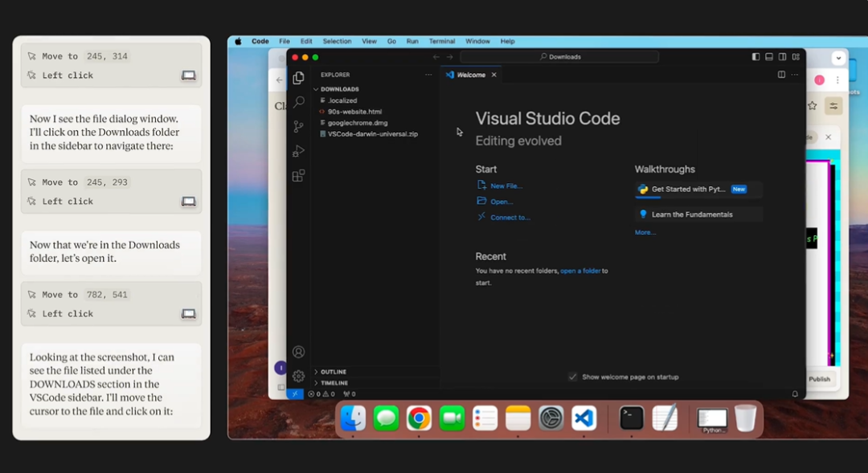Click the remote window indicator in the status bar
Image resolution: width=868 pixels, height=473 pixels.
(295, 393)
